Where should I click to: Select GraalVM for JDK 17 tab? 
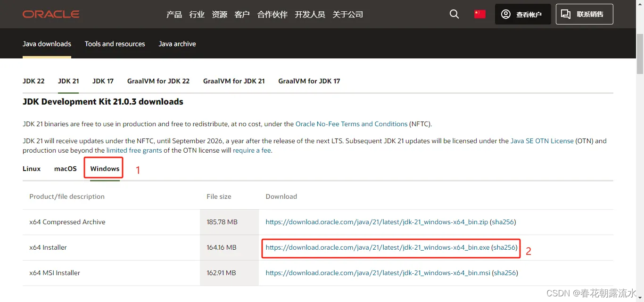[309, 81]
